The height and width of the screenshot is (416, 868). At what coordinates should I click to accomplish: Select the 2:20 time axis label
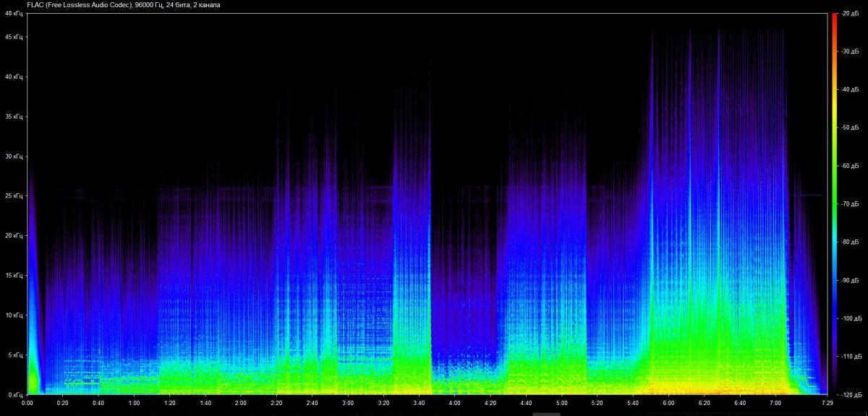point(277,403)
